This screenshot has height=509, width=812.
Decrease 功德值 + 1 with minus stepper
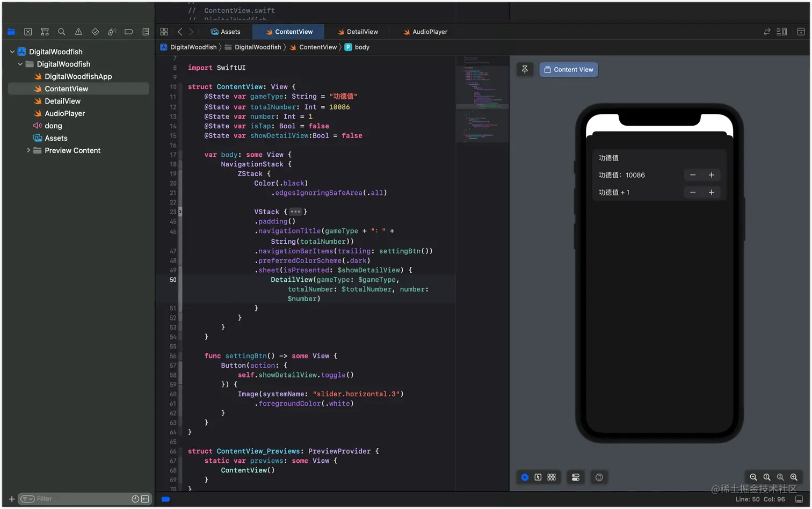693,192
